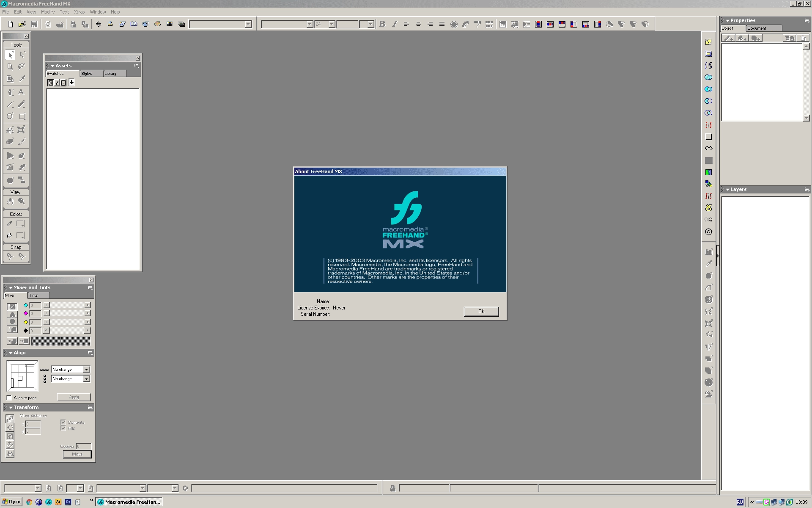Select the Pencil tool

click(22, 104)
